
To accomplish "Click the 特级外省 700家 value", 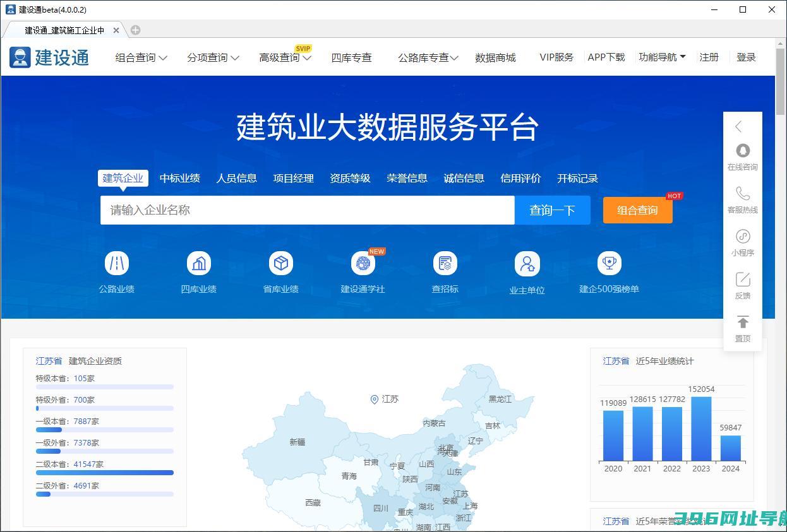I will click(x=84, y=400).
